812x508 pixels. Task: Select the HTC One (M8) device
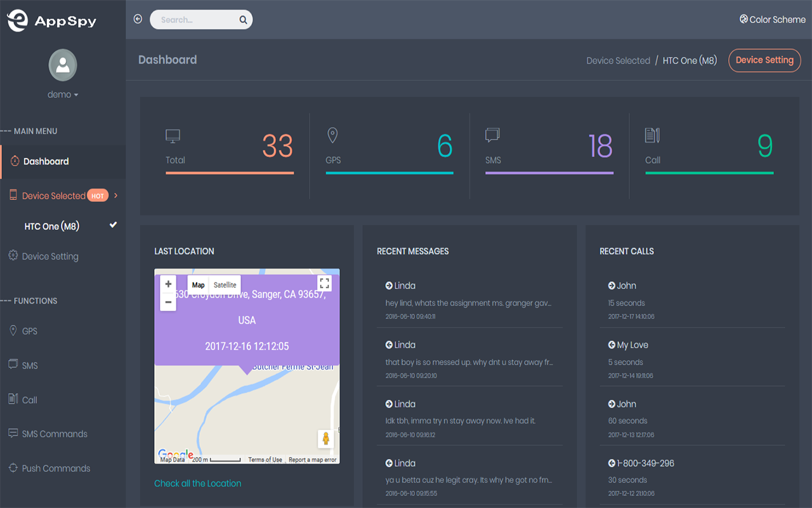coord(52,226)
